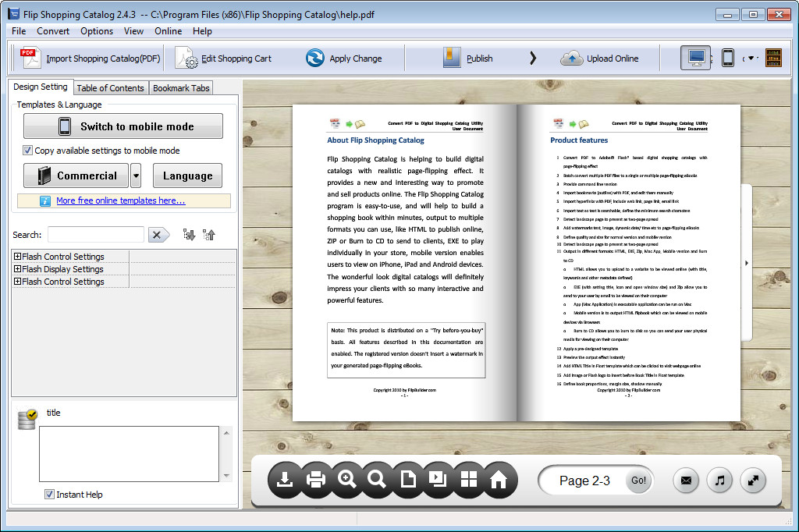
Task: Clear search with the X button
Action: pyautogui.click(x=158, y=234)
